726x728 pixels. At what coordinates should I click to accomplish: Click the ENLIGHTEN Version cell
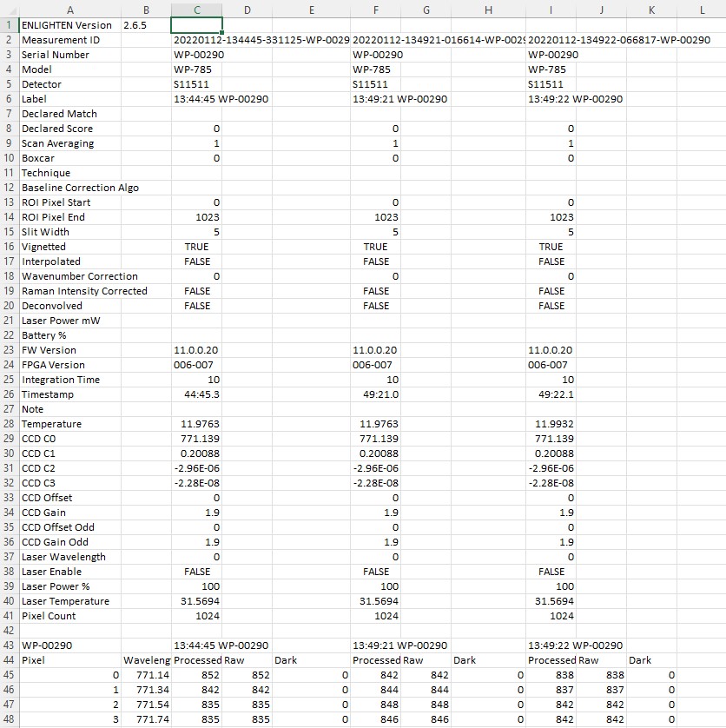[x=69, y=25]
